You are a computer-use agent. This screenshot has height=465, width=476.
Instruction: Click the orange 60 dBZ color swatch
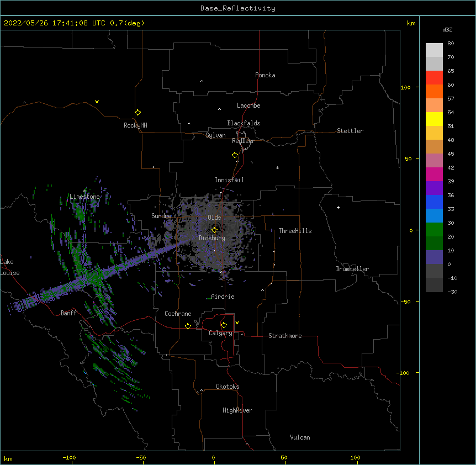pyautogui.click(x=434, y=91)
